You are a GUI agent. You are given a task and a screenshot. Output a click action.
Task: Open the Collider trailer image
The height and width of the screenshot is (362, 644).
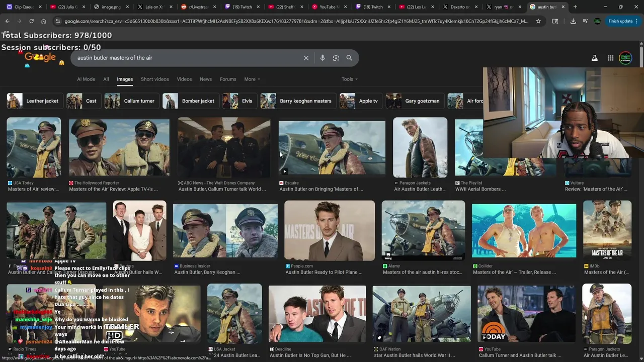tap(524, 230)
